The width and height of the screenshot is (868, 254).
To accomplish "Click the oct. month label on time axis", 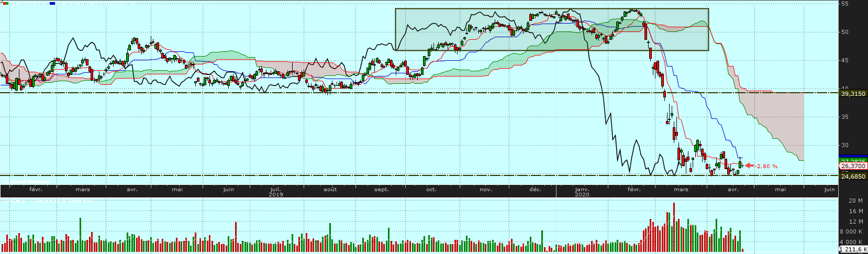I will tap(431, 190).
